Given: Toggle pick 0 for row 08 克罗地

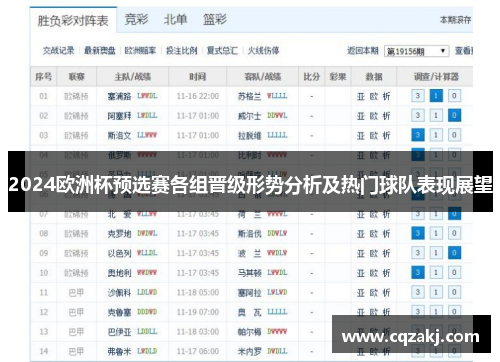Looking at the screenshot, I should (454, 233).
